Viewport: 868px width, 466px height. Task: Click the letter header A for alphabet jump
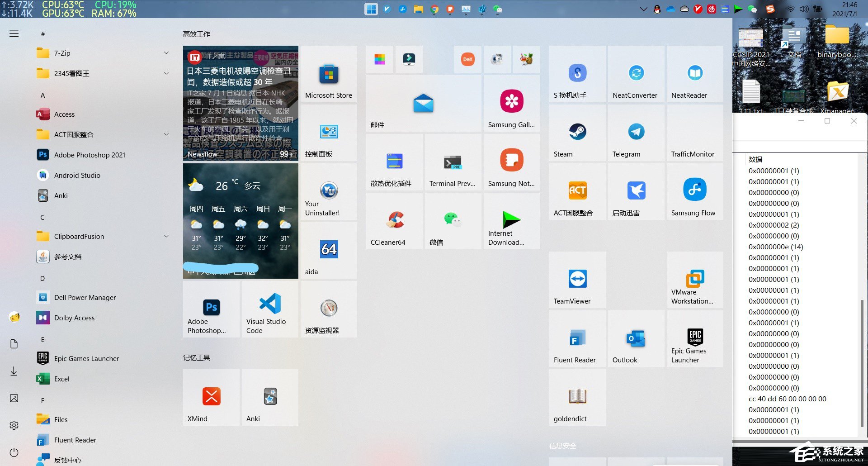42,95
